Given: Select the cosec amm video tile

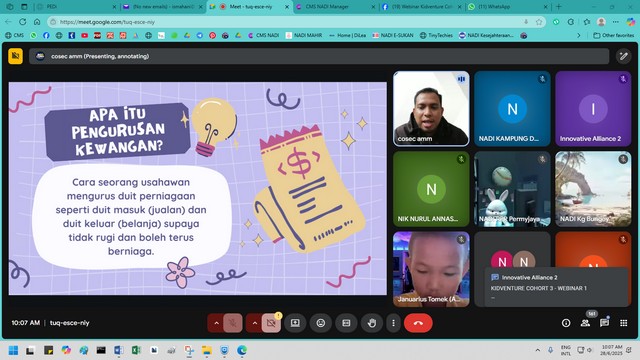Looking at the screenshot, I should coord(431,109).
